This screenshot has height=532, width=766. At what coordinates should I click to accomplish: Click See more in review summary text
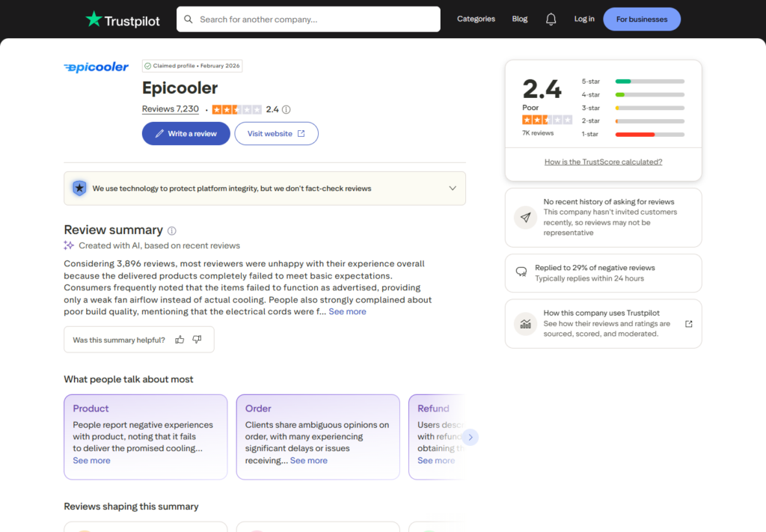coord(347,312)
